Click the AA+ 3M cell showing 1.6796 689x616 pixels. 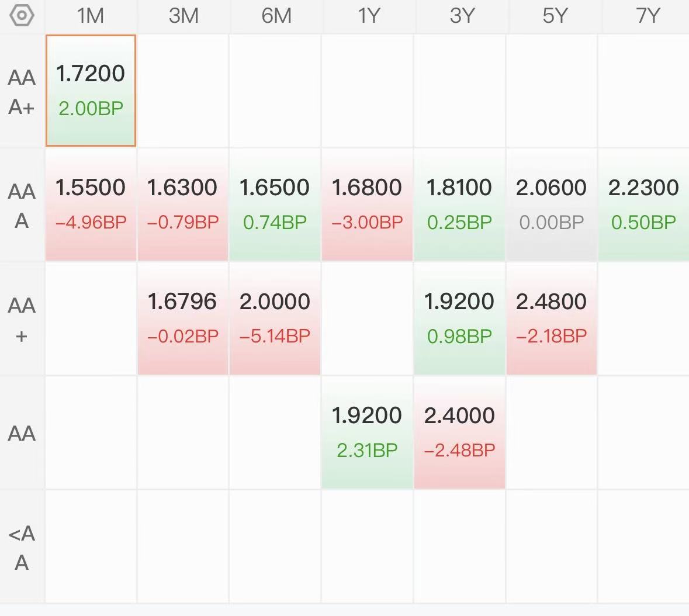183,319
